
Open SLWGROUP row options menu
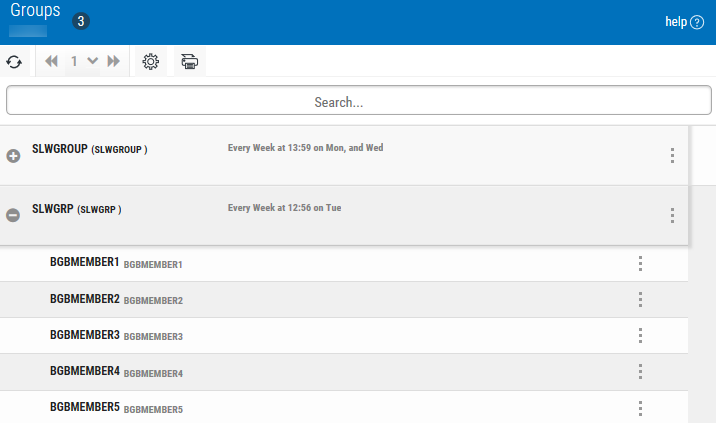pyautogui.click(x=672, y=156)
